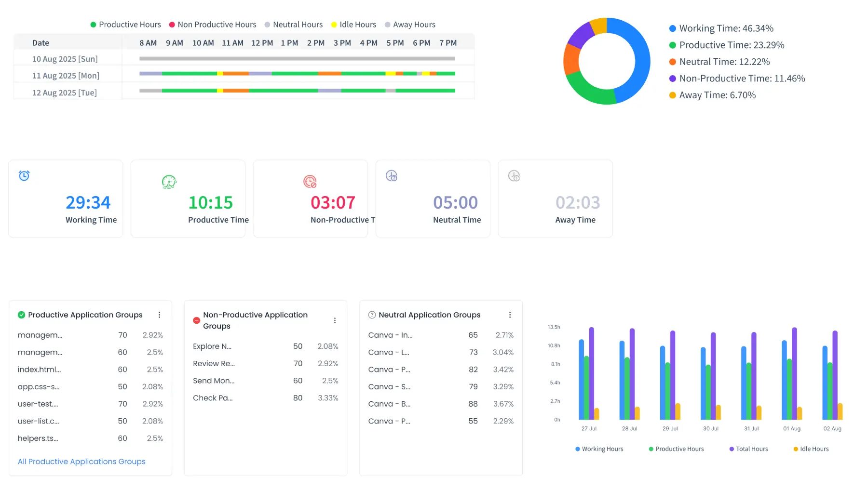Open the Non-Productive Application Groups options menu
This screenshot has width=868, height=490.
click(x=335, y=319)
